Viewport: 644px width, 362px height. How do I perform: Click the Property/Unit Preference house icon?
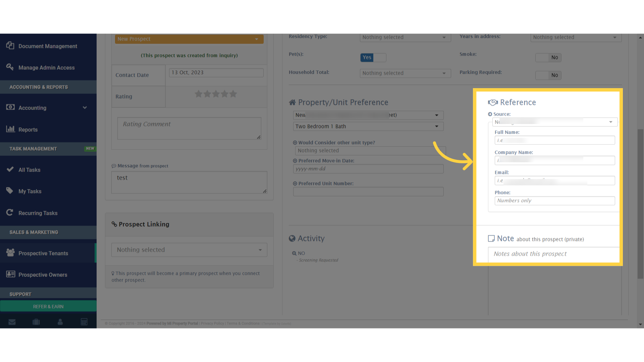tap(292, 102)
